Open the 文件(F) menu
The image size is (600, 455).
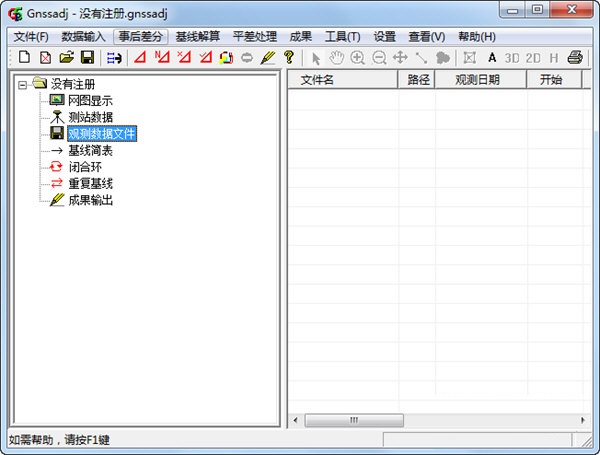(x=31, y=37)
